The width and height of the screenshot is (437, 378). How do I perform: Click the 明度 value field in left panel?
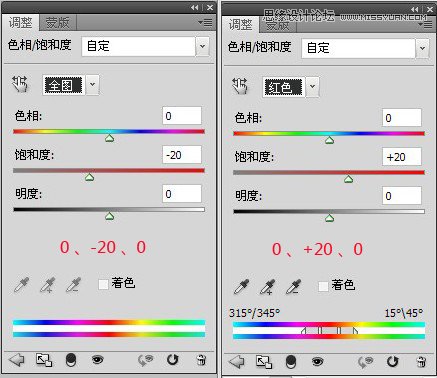tap(182, 194)
